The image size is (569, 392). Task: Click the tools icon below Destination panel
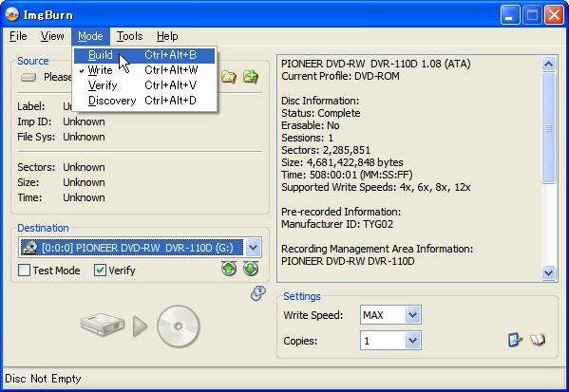[x=258, y=293]
